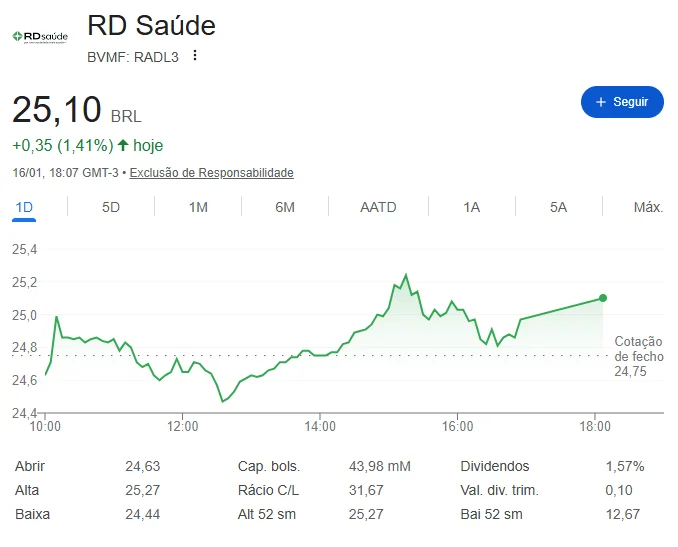The image size is (678, 547).
Task: Click the Rácio C/L value 31,67
Action: (366, 490)
